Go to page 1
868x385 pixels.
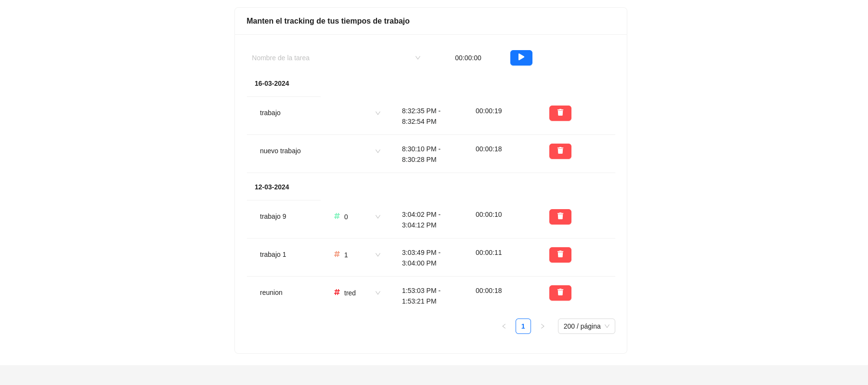pyautogui.click(x=523, y=326)
